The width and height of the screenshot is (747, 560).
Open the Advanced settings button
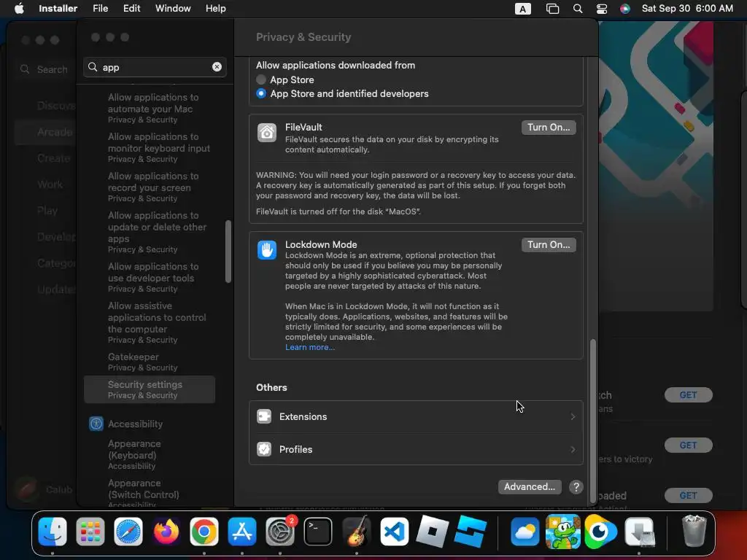pos(530,486)
